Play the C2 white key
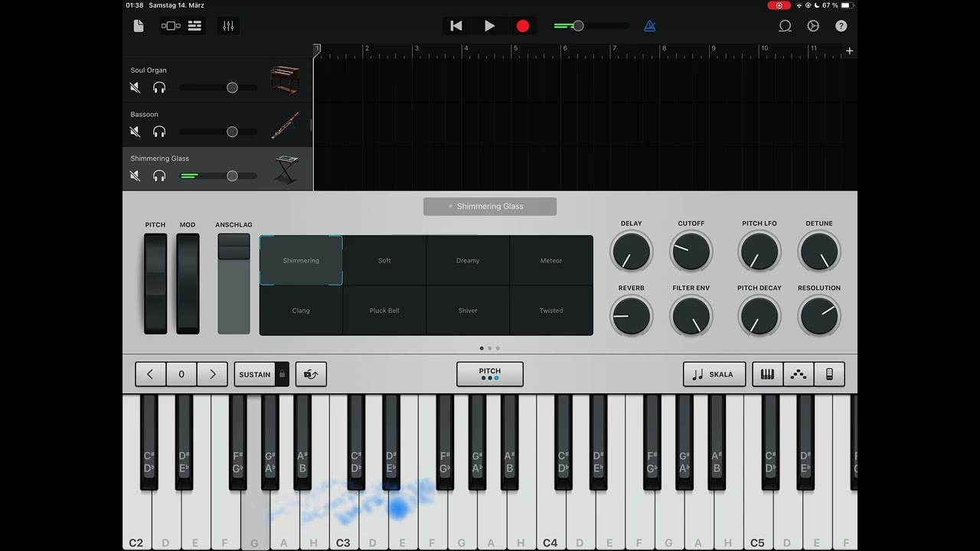980x551 pixels. (x=136, y=520)
